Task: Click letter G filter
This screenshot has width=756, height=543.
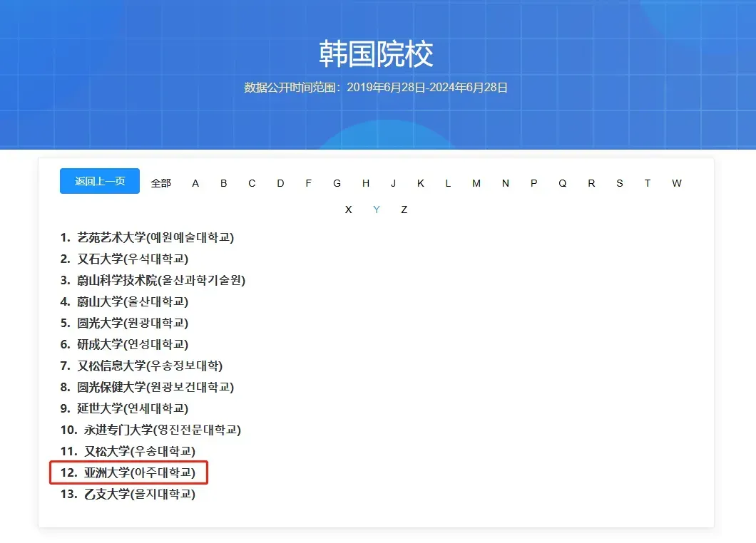Action: click(337, 183)
